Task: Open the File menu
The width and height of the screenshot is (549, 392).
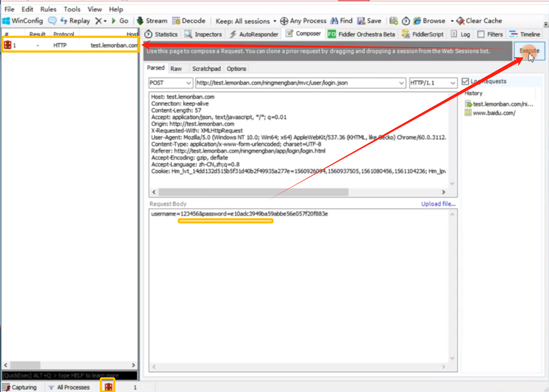Action: pyautogui.click(x=9, y=9)
